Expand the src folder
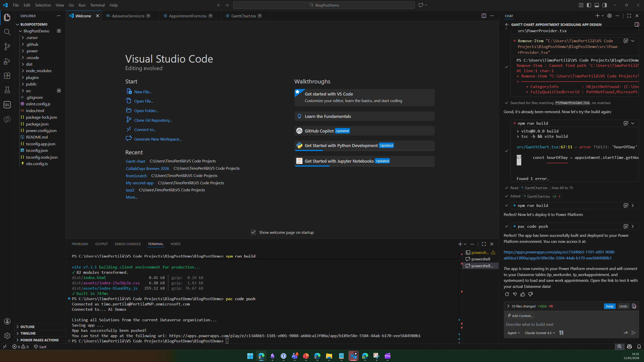 click(x=28, y=91)
